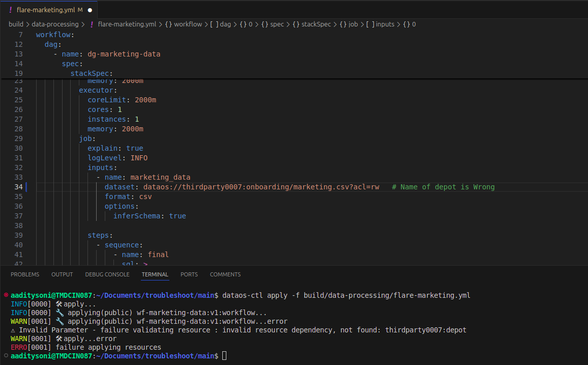Click the 'inputs:' key on line 32
This screenshot has height=365, width=588.
tap(102, 167)
